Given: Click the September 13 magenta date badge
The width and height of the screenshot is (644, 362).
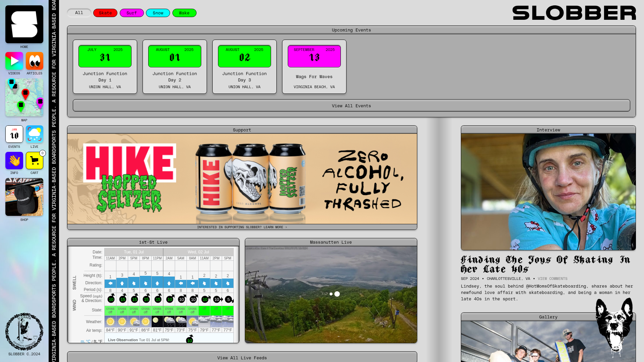Looking at the screenshot, I should coord(314,56).
